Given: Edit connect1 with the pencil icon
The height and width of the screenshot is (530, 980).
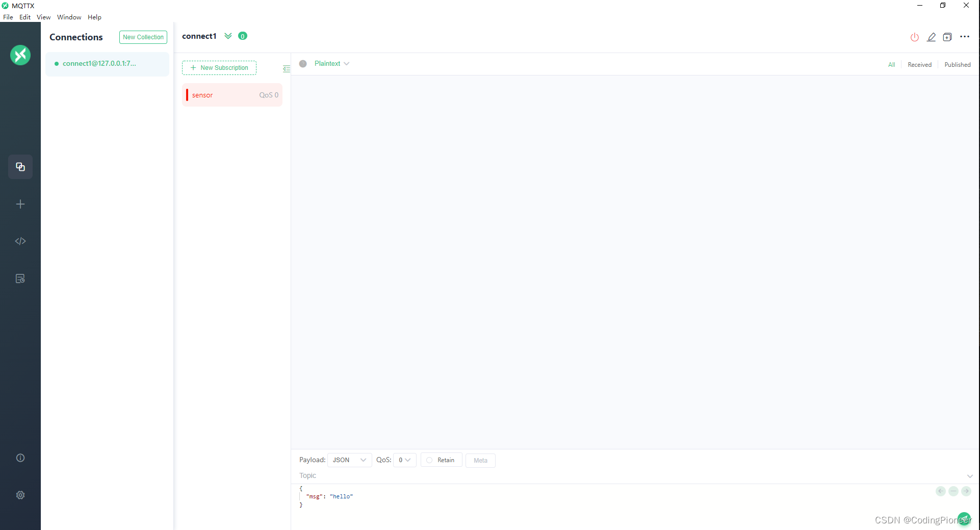Looking at the screenshot, I should [931, 37].
